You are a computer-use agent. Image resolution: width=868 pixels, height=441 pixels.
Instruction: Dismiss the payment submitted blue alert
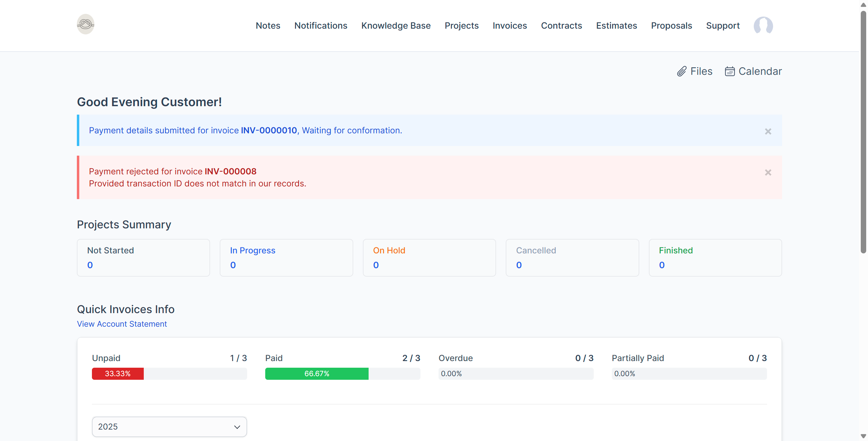pos(768,131)
